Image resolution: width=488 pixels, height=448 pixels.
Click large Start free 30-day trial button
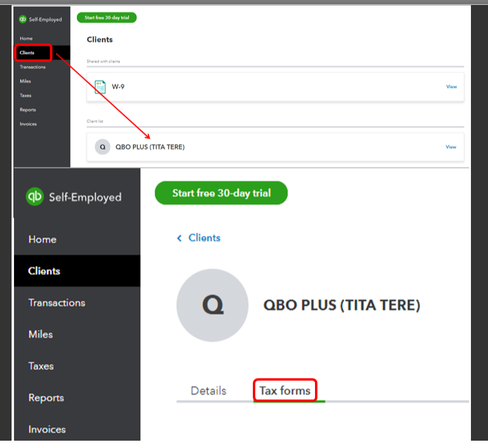pyautogui.click(x=221, y=193)
